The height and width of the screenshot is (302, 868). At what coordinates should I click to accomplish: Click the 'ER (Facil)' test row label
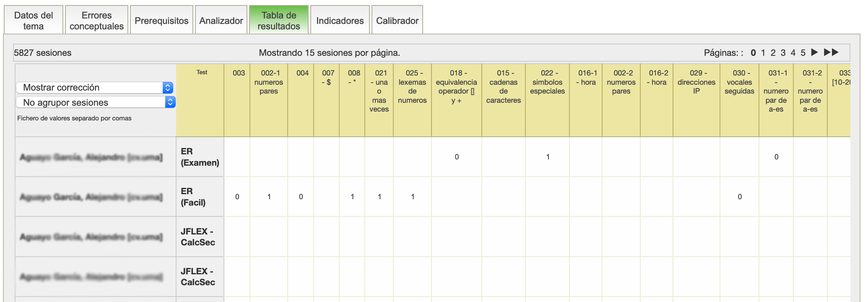[x=193, y=197]
